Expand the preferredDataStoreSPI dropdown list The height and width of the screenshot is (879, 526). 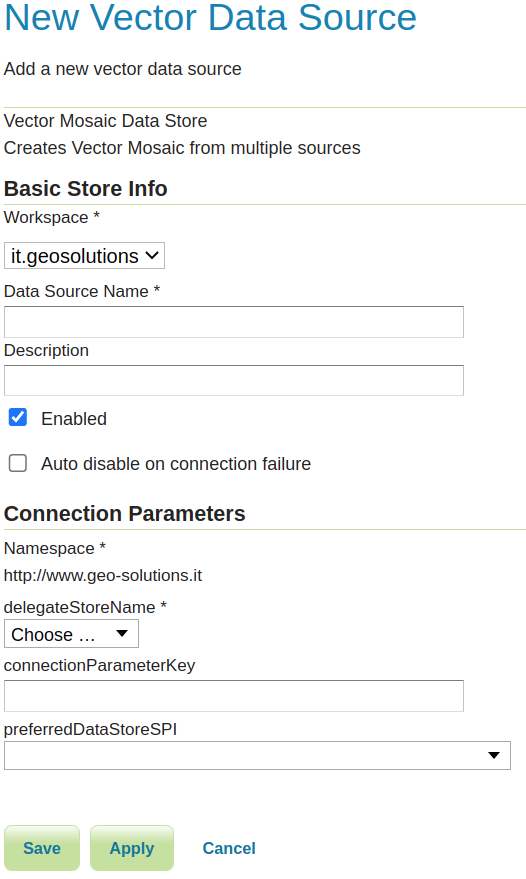coord(257,756)
